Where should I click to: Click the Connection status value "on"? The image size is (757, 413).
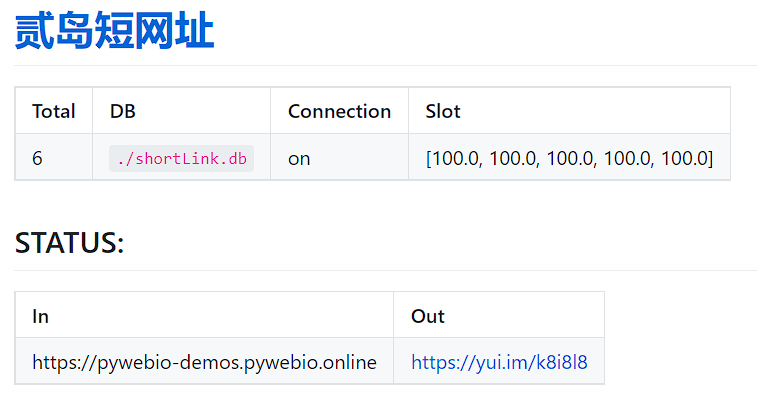(299, 158)
